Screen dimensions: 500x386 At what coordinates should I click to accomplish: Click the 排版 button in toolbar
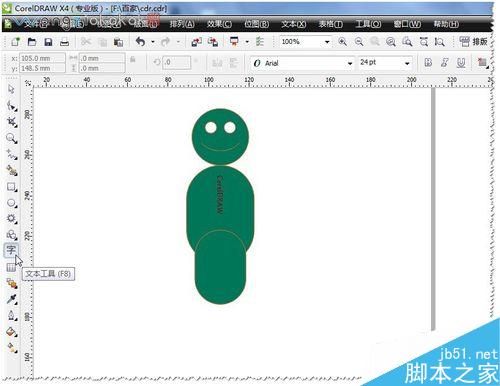click(473, 42)
